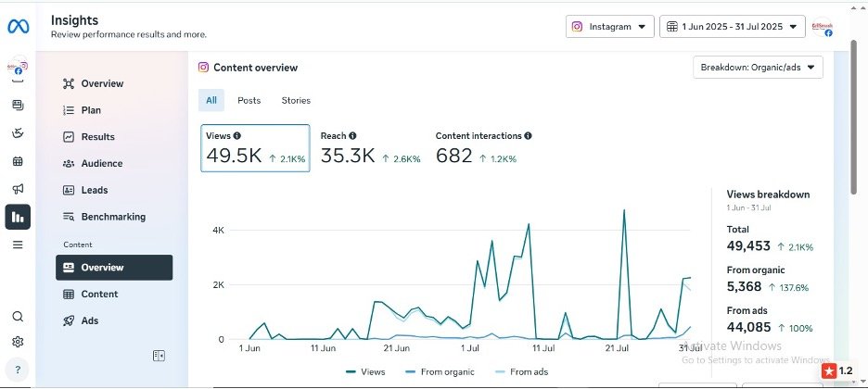Click the Help question mark icon

point(18,370)
